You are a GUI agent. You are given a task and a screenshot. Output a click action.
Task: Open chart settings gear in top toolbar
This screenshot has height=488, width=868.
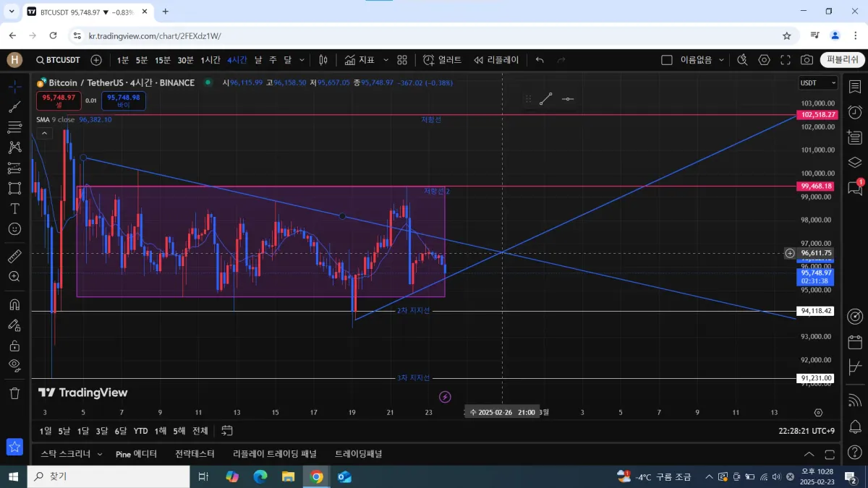pyautogui.click(x=765, y=60)
